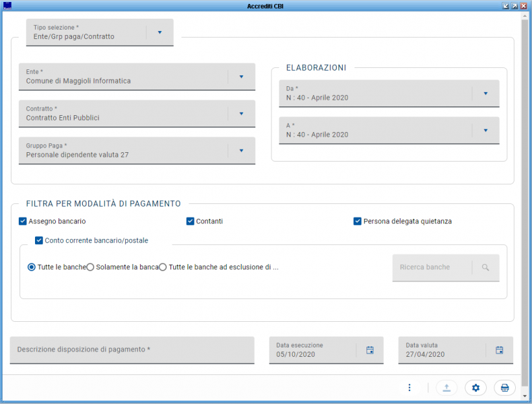
Task: Toggle Conto corrente bancario/postale checkbox
Action: [x=39, y=240]
